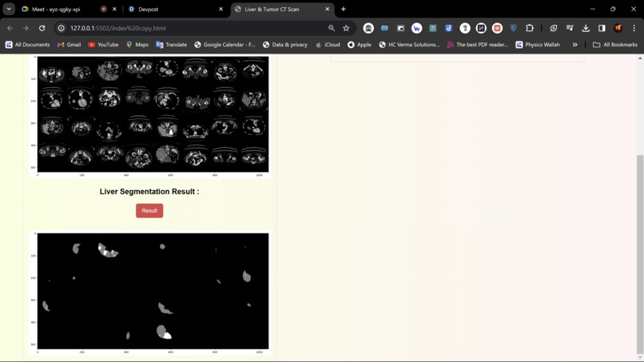
Task: Switch to the Devpost tab
Action: point(148,9)
